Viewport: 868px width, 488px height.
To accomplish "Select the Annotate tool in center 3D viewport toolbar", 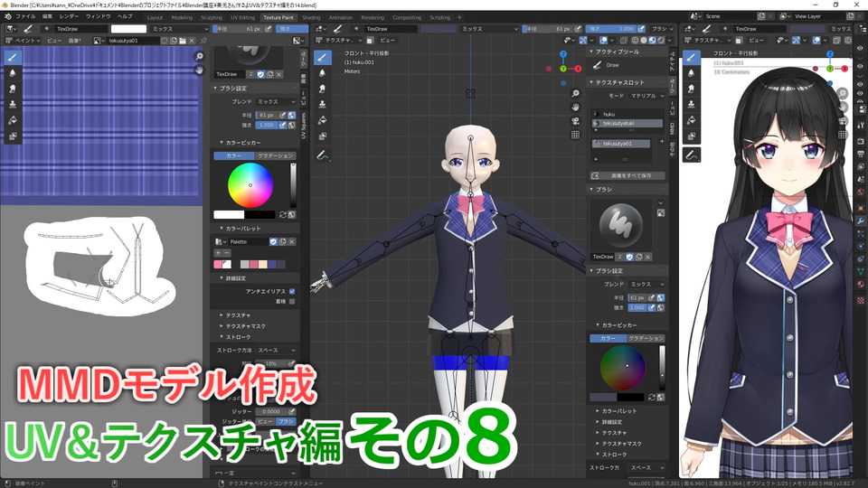I will (x=322, y=156).
